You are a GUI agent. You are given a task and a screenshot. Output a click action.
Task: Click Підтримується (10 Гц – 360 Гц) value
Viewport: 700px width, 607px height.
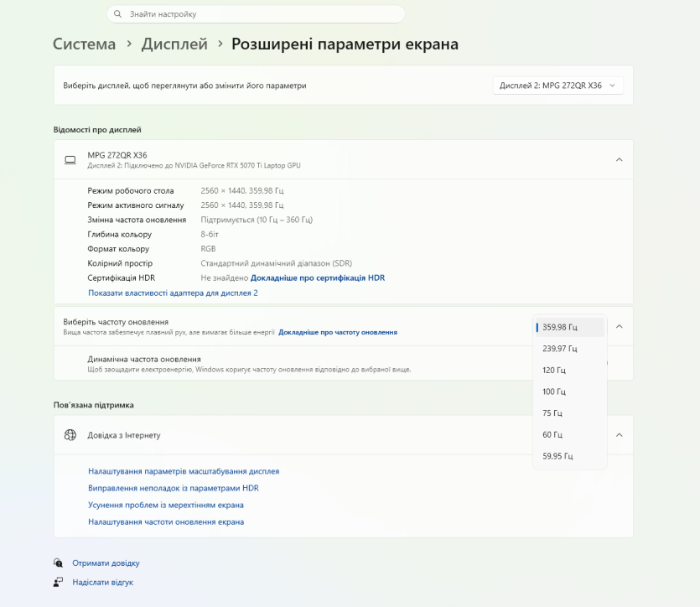pos(257,220)
